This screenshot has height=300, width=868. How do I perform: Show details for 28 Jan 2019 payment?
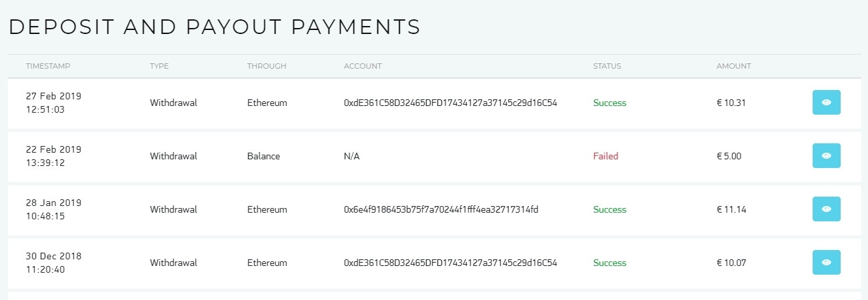click(826, 209)
